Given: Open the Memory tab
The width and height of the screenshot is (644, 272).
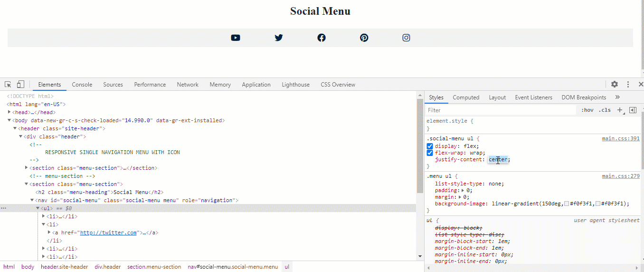Looking at the screenshot, I should [x=220, y=85].
